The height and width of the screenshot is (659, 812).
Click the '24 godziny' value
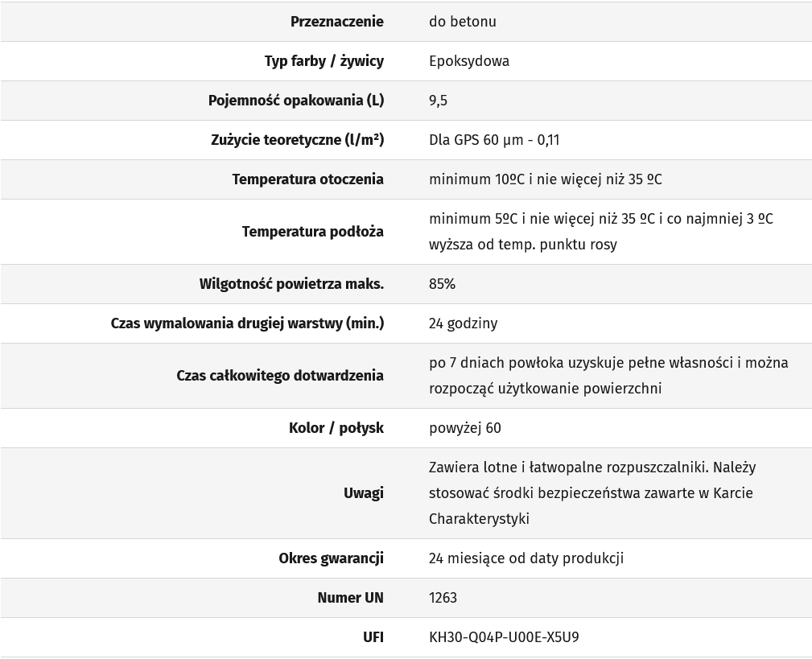[463, 323]
